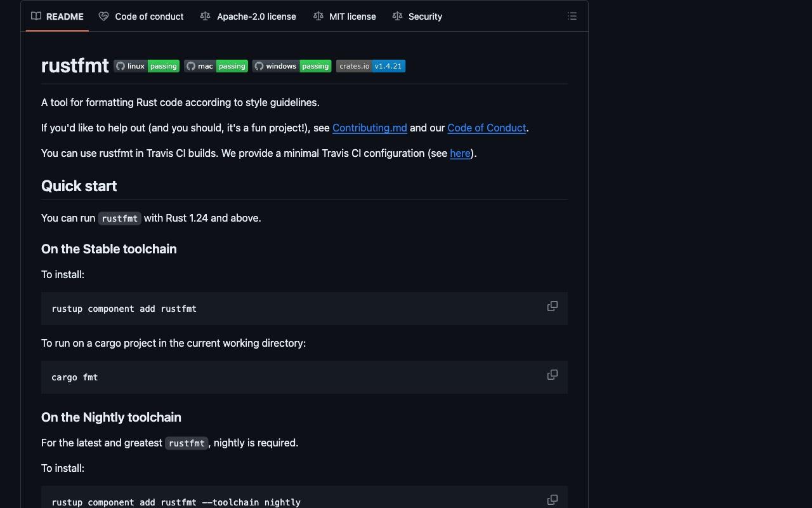Click inline 'rustfmt' code in nightly sentence
Viewport: 812px width, 508px height.
pos(187,443)
